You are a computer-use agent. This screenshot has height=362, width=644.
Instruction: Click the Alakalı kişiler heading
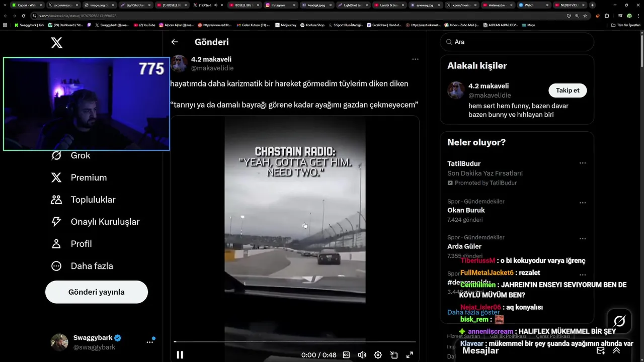click(x=477, y=66)
